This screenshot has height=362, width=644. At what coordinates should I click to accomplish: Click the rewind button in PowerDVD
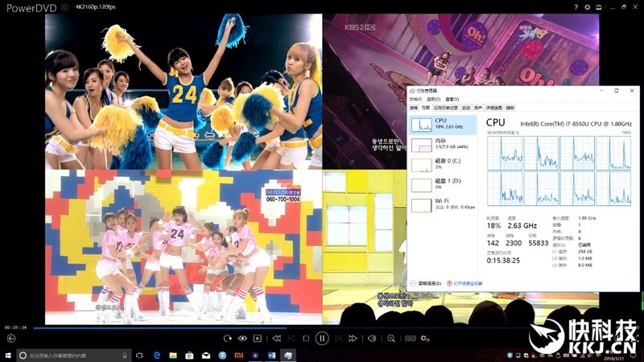(x=276, y=339)
